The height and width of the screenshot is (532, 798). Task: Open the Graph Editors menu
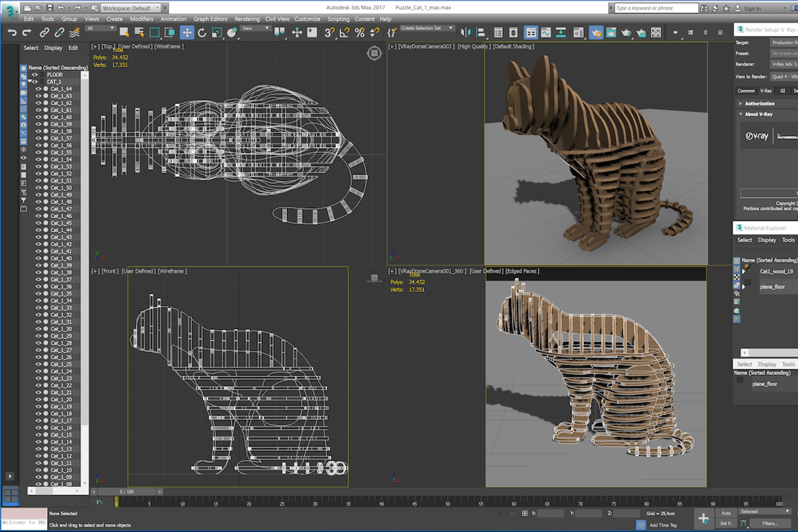210,19
